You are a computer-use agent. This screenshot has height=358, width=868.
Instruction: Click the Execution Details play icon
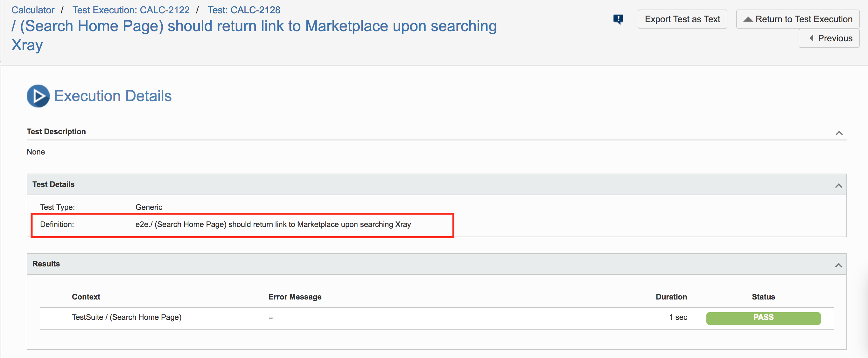coord(38,96)
